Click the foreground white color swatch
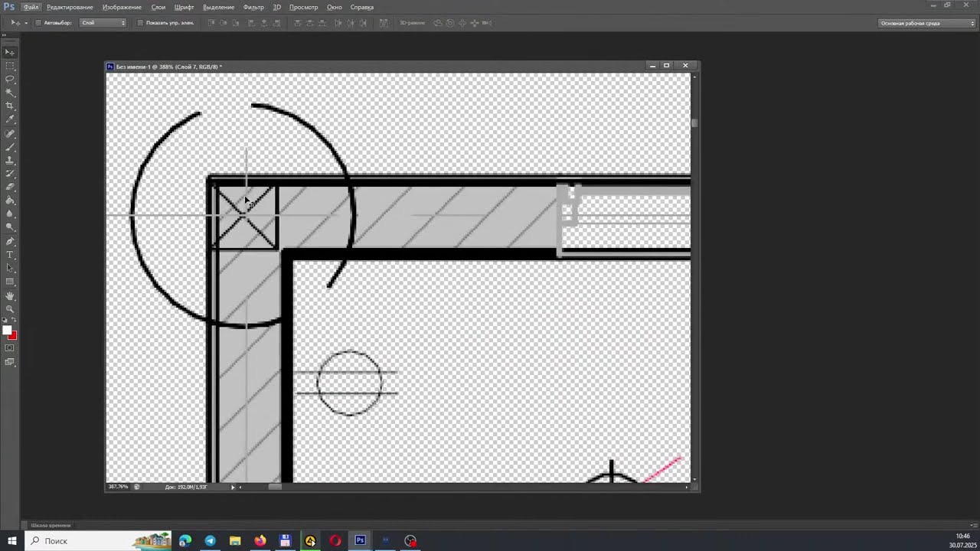Screen dimensions: 980x551 pos(7,331)
